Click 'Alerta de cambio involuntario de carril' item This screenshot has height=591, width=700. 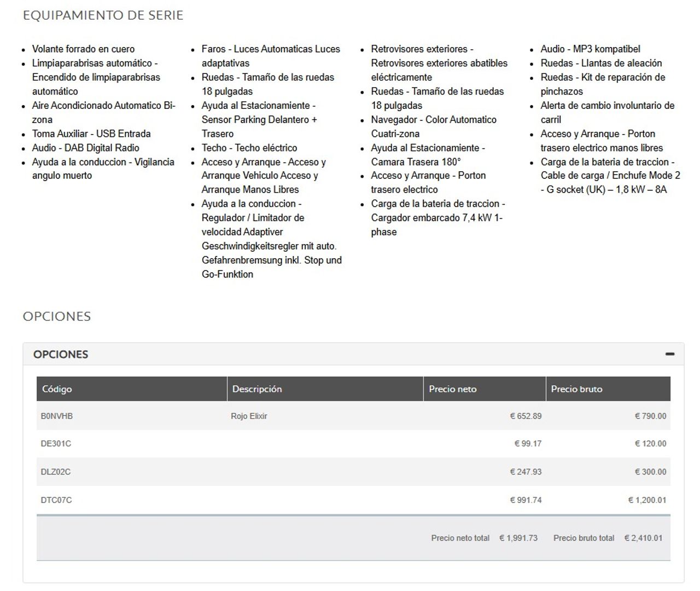[x=608, y=112]
